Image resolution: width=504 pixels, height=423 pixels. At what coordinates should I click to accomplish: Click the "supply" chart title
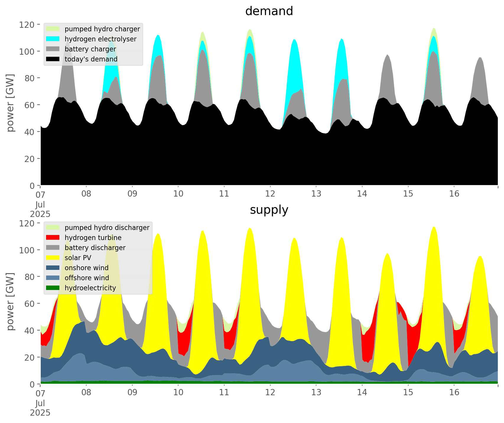coord(269,210)
